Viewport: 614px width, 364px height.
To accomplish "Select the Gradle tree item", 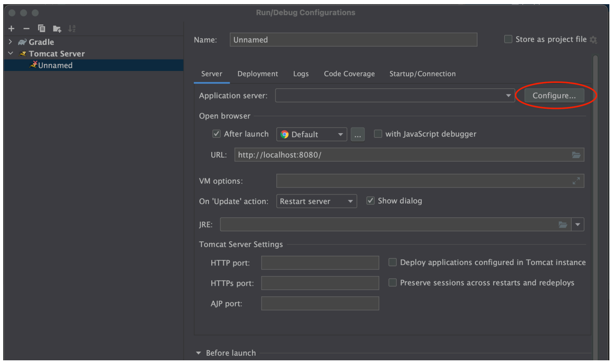I will 94,42.
